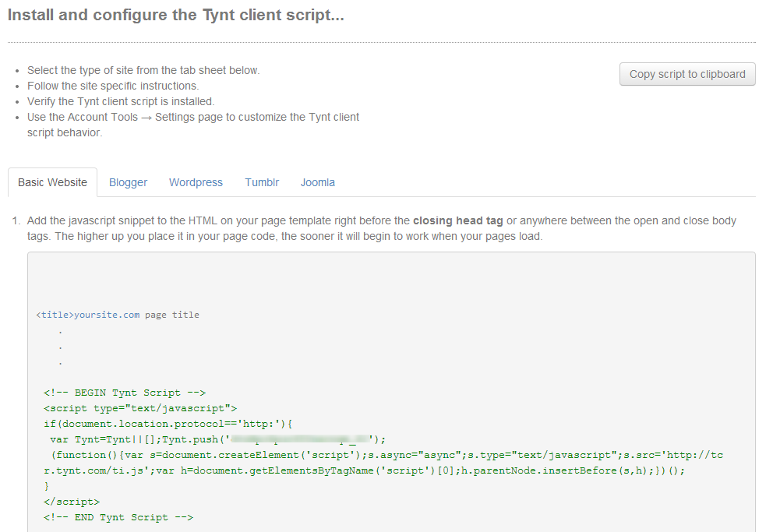Click the 'The higher up you place it' instruction sentence
773x532 pixels.
pos(298,237)
